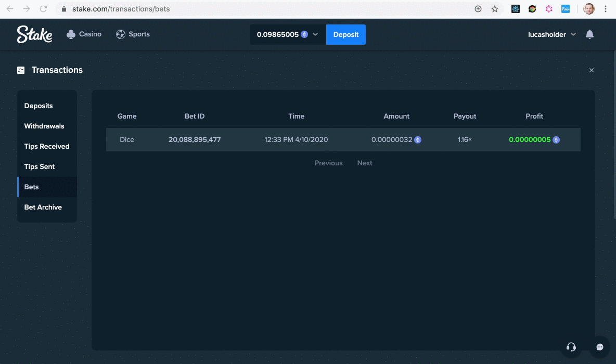
Task: Click the Sports soccer ball icon
Action: point(121,34)
